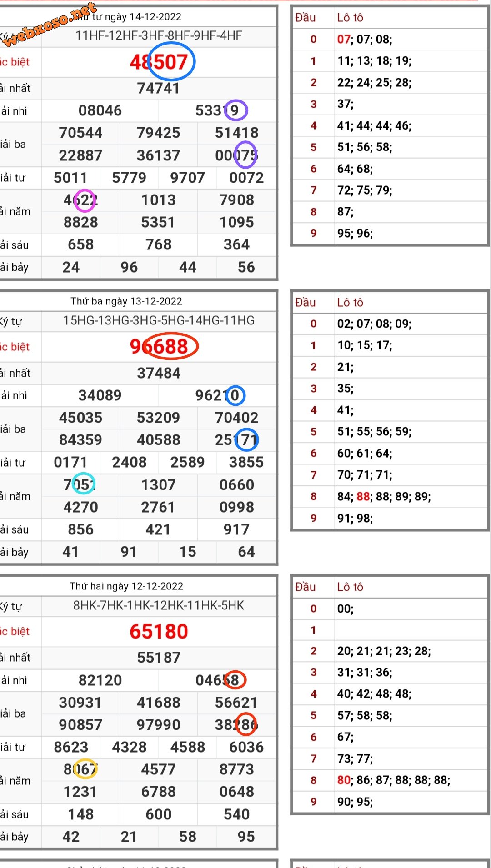
Task: Select the number 79425
Action: (159, 133)
